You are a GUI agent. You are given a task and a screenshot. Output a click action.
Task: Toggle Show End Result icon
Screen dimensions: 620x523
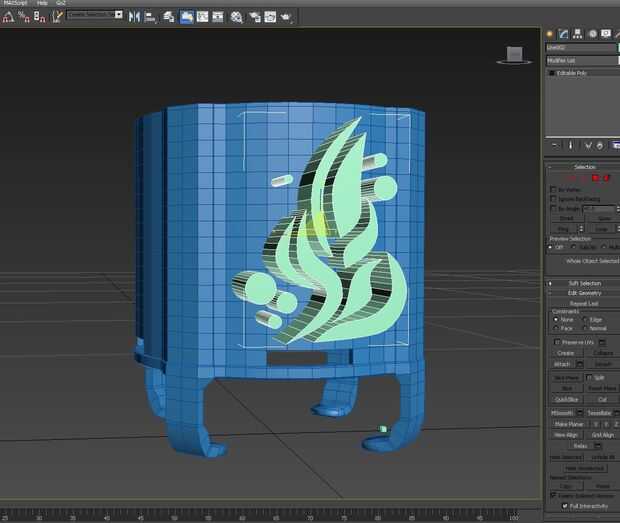tap(571, 145)
